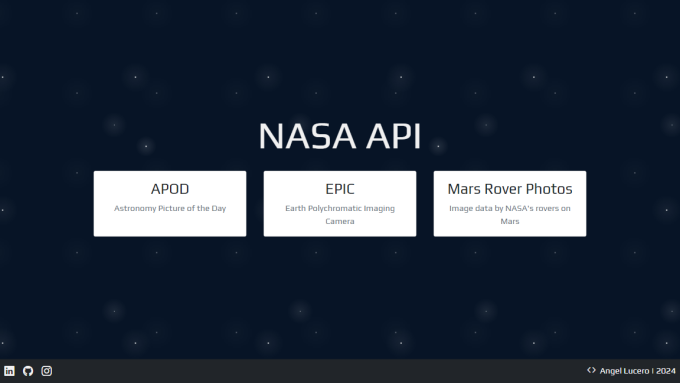Click the 'Earth Polychromatic Imaging Camera' description

(340, 215)
